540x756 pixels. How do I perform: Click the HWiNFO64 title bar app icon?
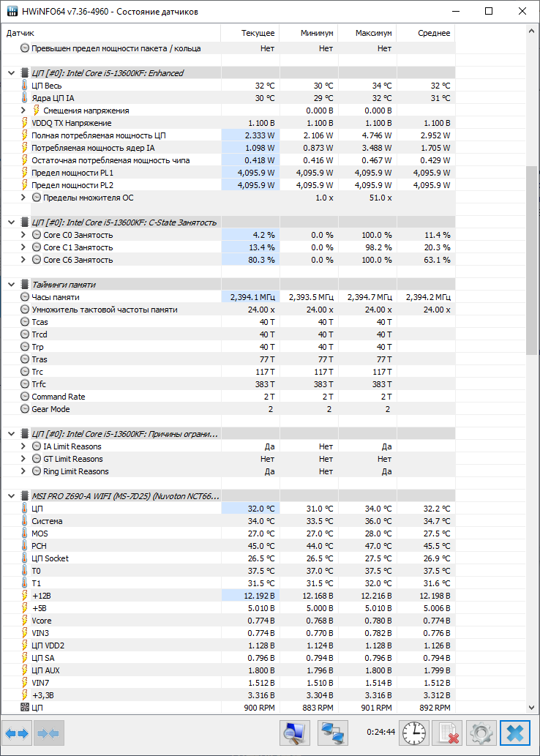tap(11, 11)
